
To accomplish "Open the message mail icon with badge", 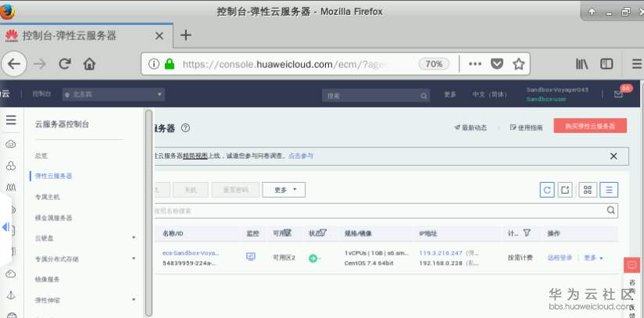I will pos(618,94).
